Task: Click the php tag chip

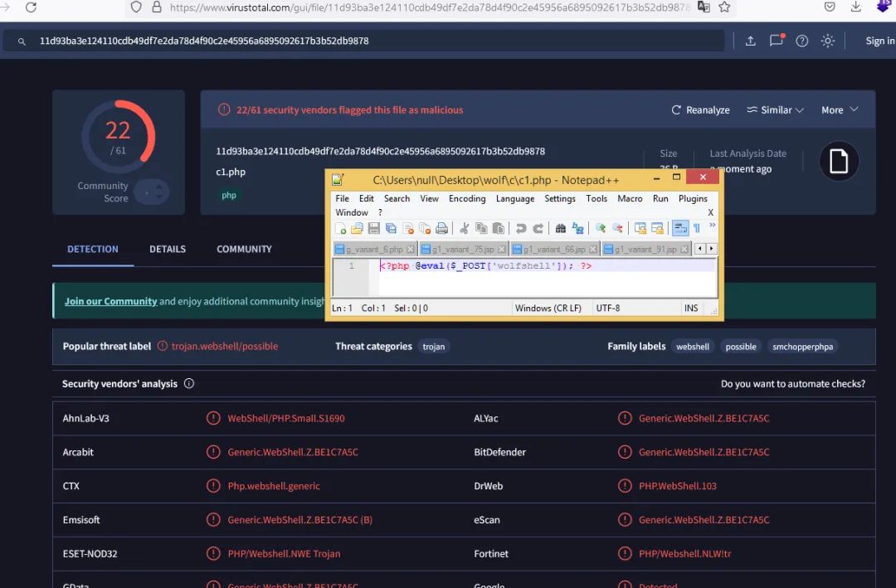Action: (x=229, y=195)
